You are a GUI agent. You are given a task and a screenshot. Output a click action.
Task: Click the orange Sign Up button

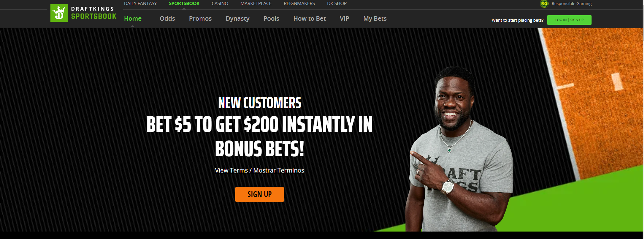pos(260,194)
